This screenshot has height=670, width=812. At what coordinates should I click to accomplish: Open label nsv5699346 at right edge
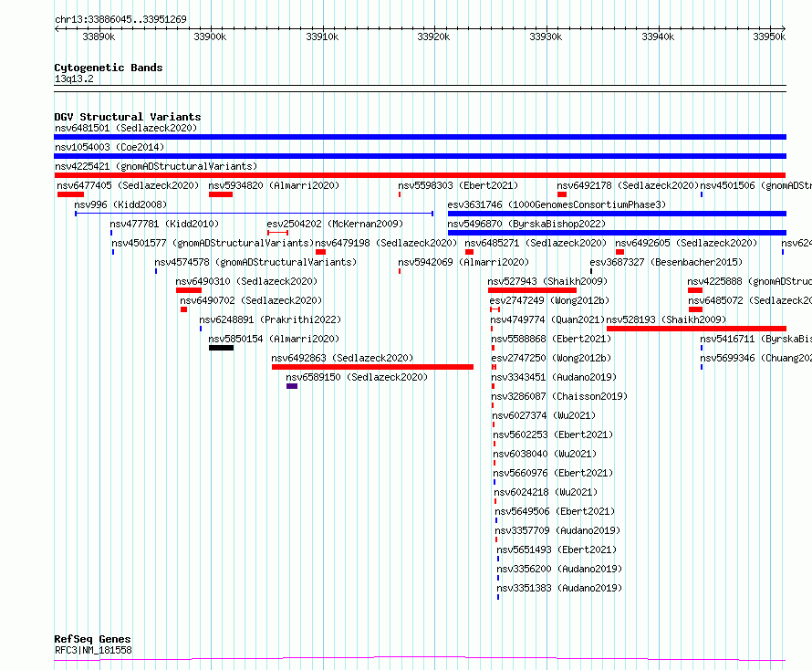(x=756, y=358)
